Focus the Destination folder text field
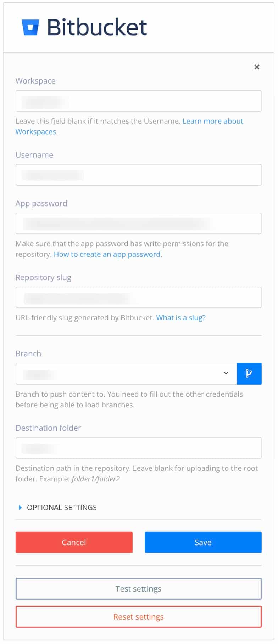The width and height of the screenshot is (278, 644). pyautogui.click(x=138, y=448)
